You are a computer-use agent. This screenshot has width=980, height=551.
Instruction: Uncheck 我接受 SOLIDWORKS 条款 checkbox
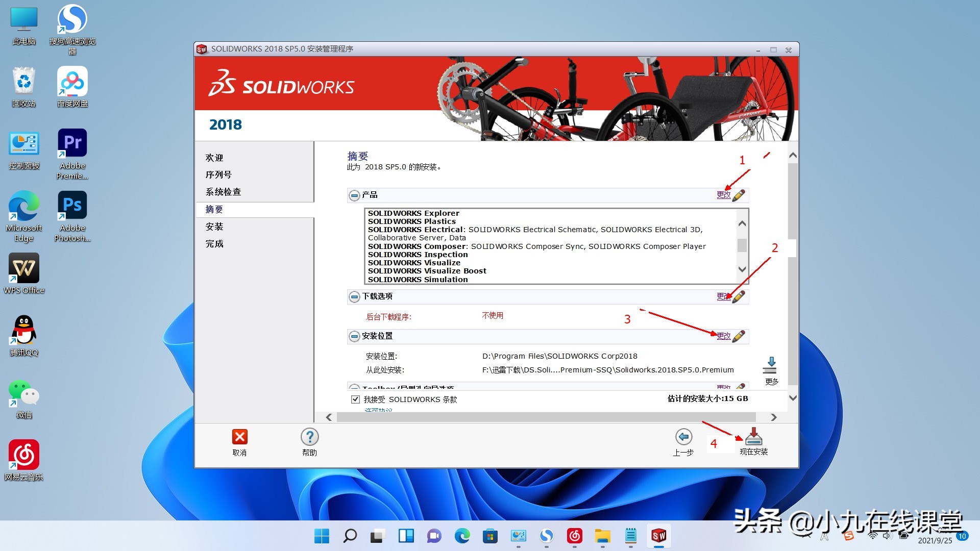355,399
